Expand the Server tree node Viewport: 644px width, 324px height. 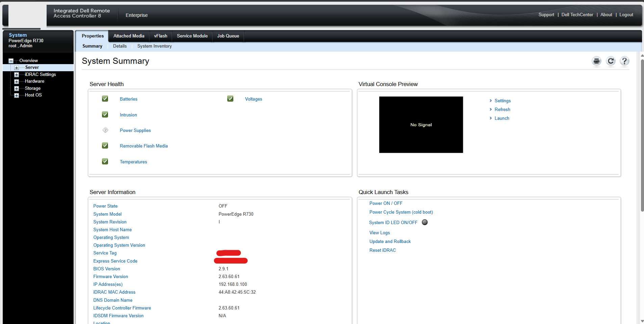pos(16,68)
